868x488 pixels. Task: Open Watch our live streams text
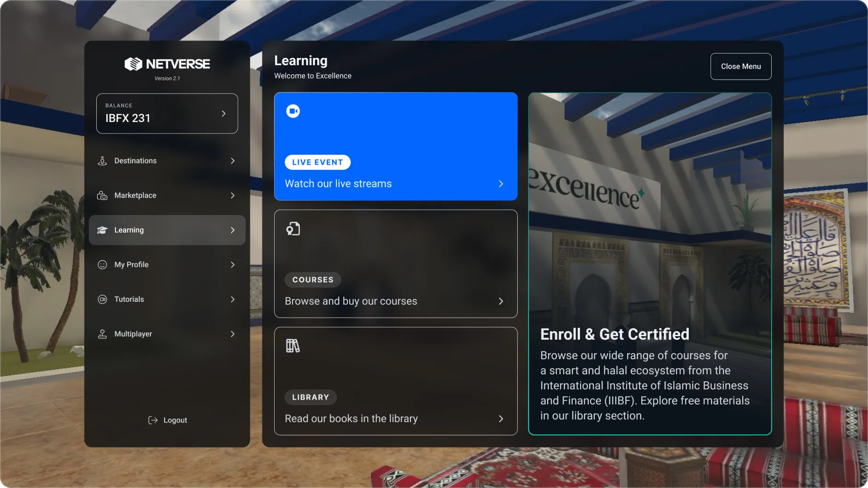click(338, 184)
